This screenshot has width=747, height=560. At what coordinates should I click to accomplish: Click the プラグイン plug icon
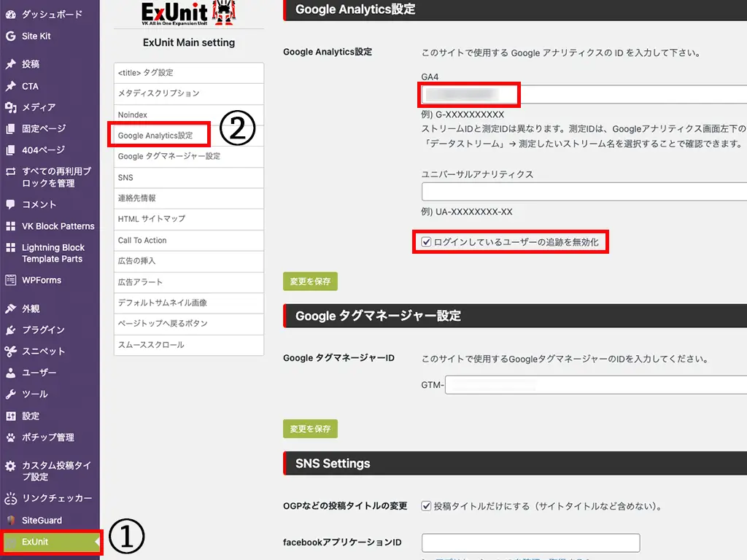pos(10,330)
